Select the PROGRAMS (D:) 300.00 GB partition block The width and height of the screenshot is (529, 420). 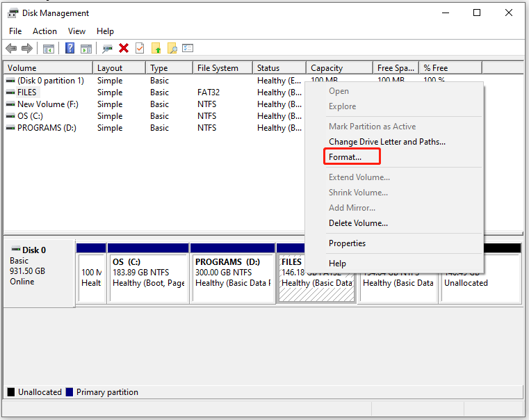[x=233, y=277]
